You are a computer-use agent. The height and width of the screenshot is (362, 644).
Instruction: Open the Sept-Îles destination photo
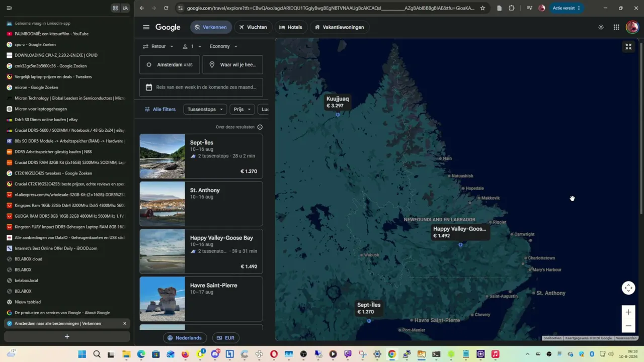coord(162,156)
